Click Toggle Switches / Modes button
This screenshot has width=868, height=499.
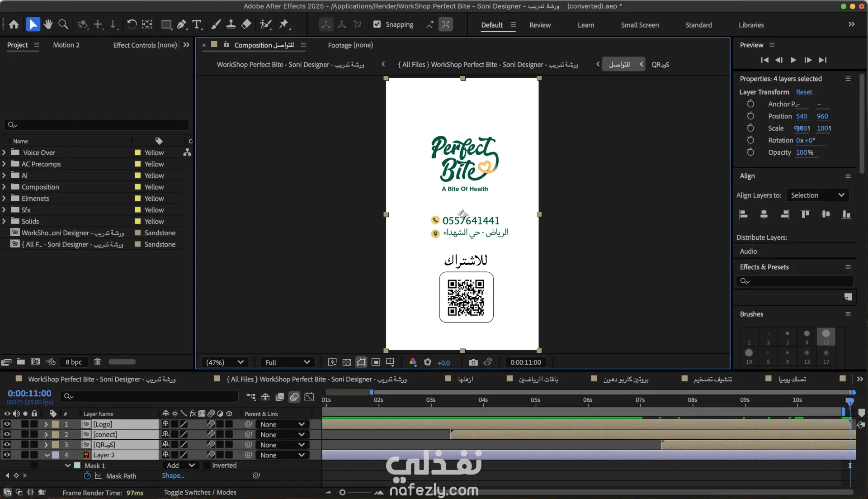pyautogui.click(x=200, y=493)
